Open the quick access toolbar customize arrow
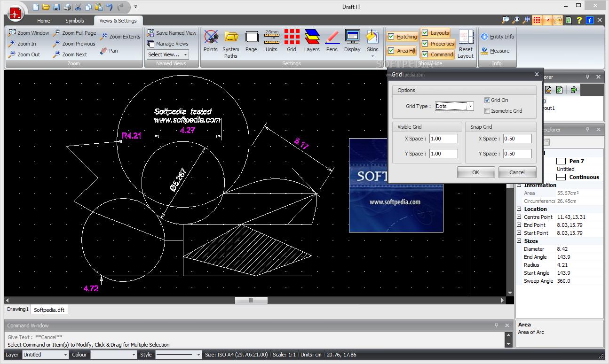This screenshot has height=364, width=609. coord(135,7)
